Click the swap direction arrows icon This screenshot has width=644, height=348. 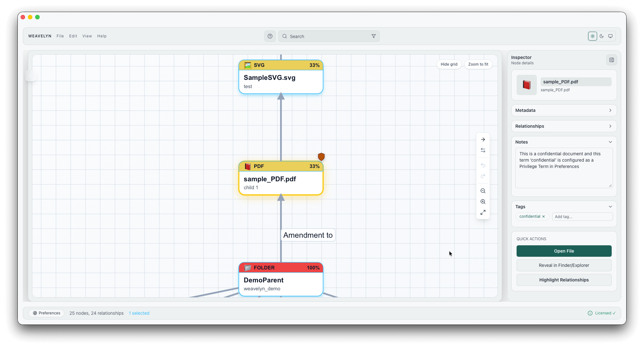(483, 150)
